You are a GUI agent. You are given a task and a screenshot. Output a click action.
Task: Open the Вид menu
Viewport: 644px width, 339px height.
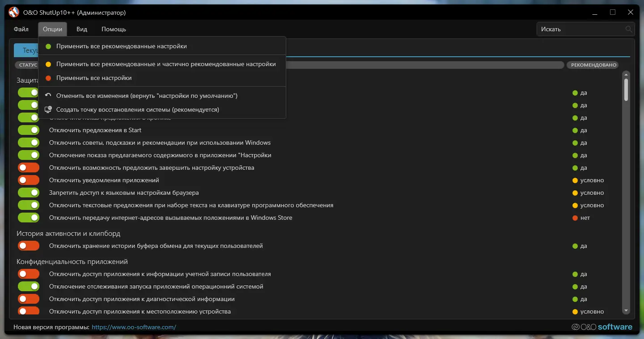point(82,29)
